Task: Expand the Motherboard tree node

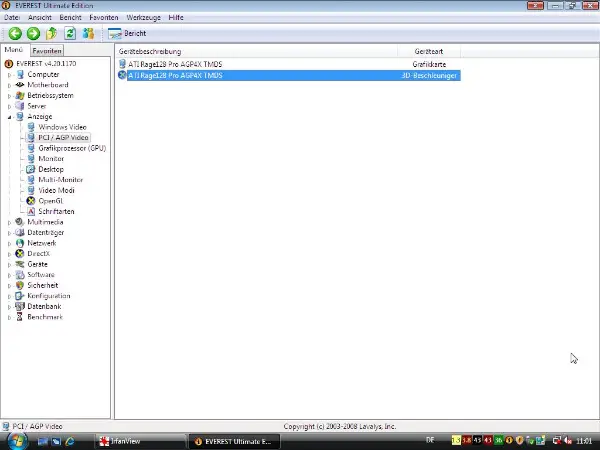Action: (10, 85)
